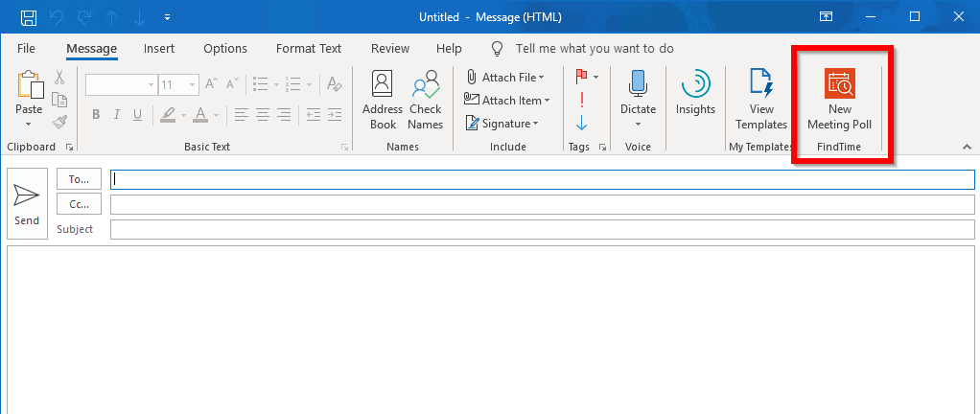Click the Numbering list icon
The height and width of the screenshot is (414, 980).
[293, 84]
